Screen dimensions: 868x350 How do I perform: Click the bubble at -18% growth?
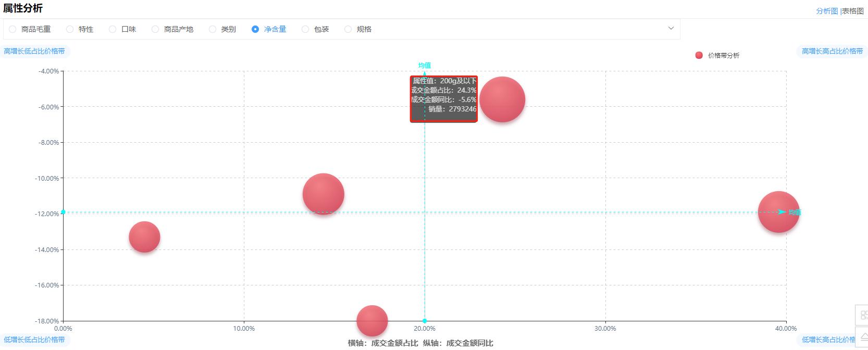(x=372, y=321)
